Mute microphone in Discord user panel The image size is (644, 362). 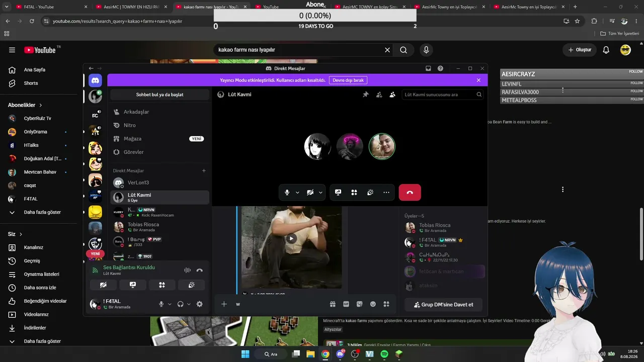coord(162,304)
